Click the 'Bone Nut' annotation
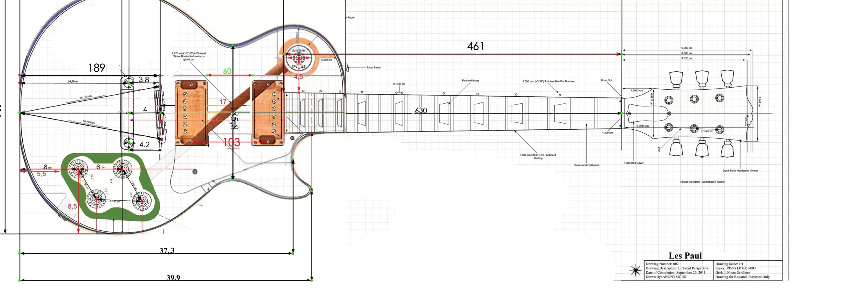 click(x=606, y=80)
